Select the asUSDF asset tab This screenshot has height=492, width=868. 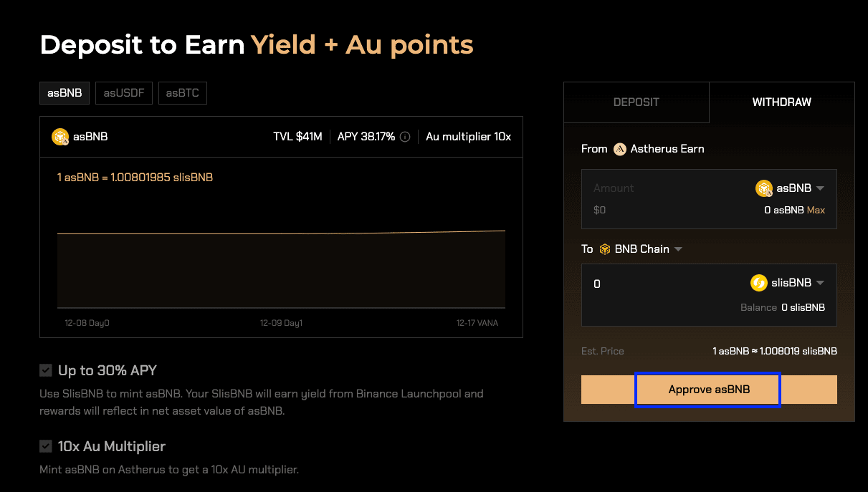(123, 92)
